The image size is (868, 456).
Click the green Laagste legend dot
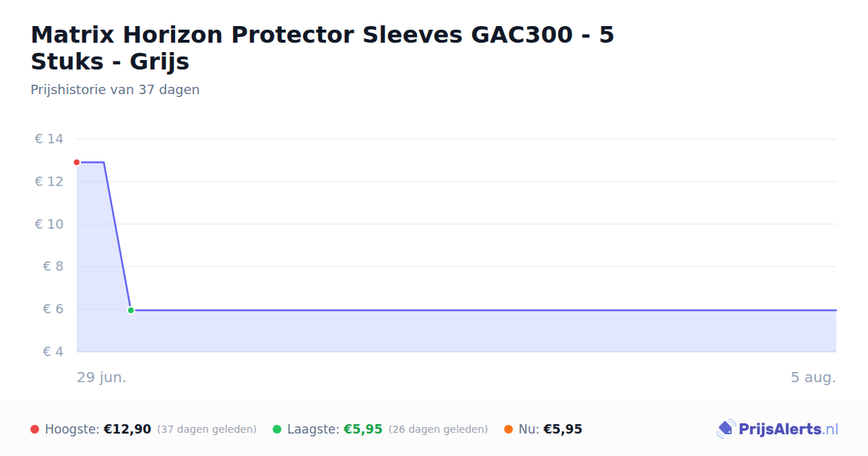click(x=277, y=429)
